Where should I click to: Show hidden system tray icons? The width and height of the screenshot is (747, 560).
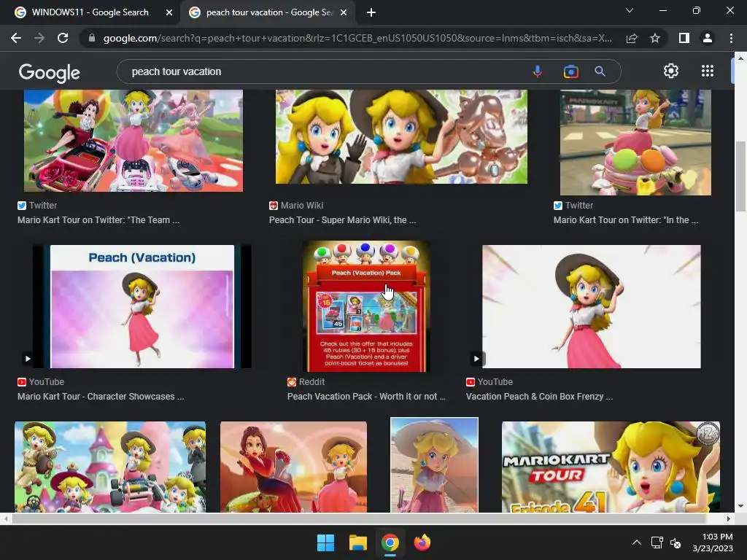coord(636,542)
